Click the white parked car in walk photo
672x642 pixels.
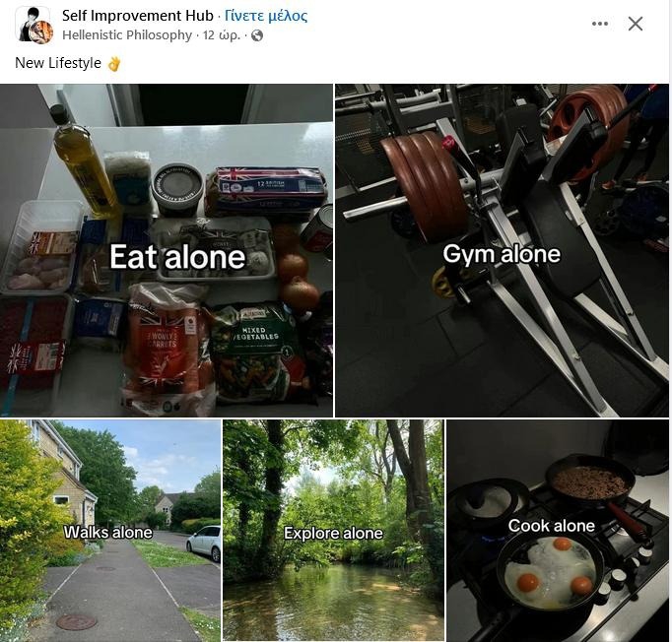click(x=204, y=543)
